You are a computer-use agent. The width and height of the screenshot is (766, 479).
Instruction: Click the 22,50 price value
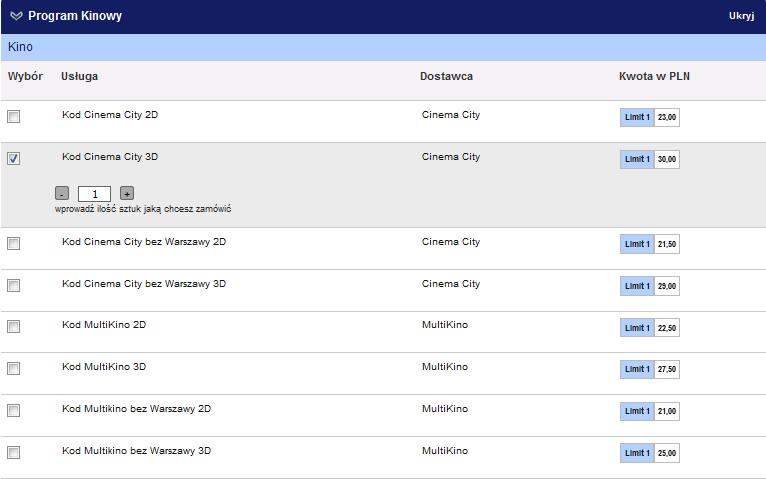point(667,328)
